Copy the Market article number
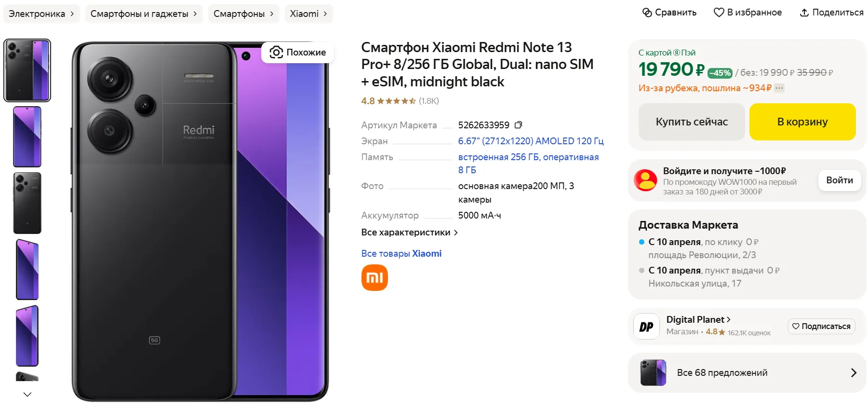868x412 pixels. coord(518,125)
